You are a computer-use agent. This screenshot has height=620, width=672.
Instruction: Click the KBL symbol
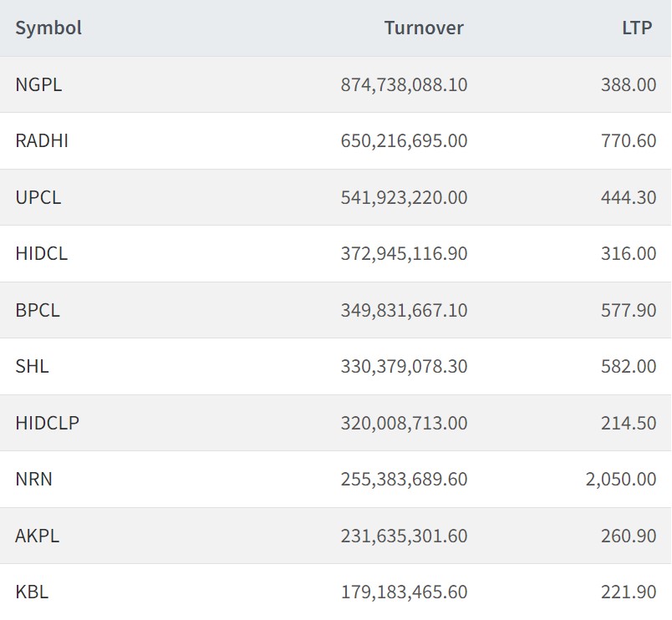pos(32,592)
